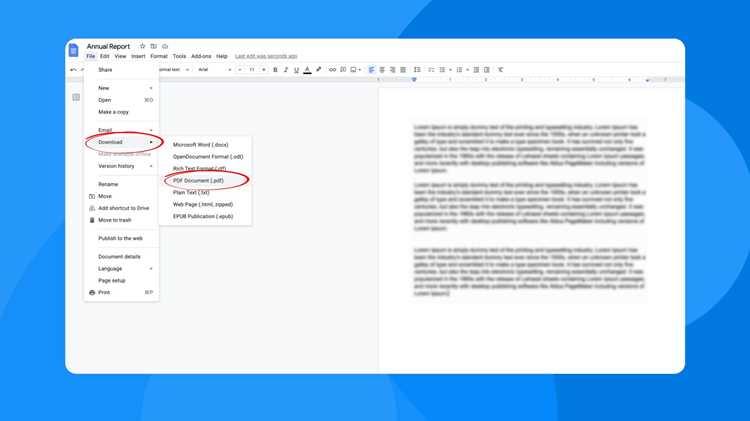Open the text color picker
This screenshot has height=421, width=750.
(308, 70)
